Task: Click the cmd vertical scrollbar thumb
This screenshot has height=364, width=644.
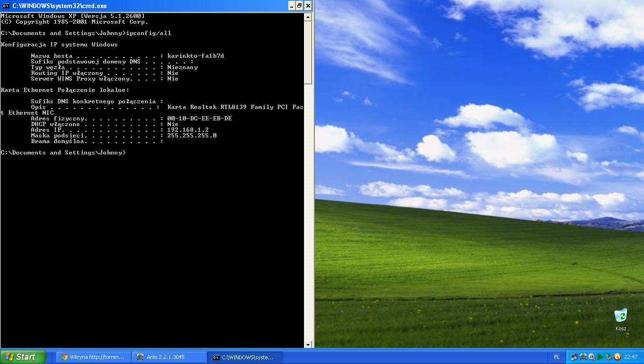Action: 308,53
